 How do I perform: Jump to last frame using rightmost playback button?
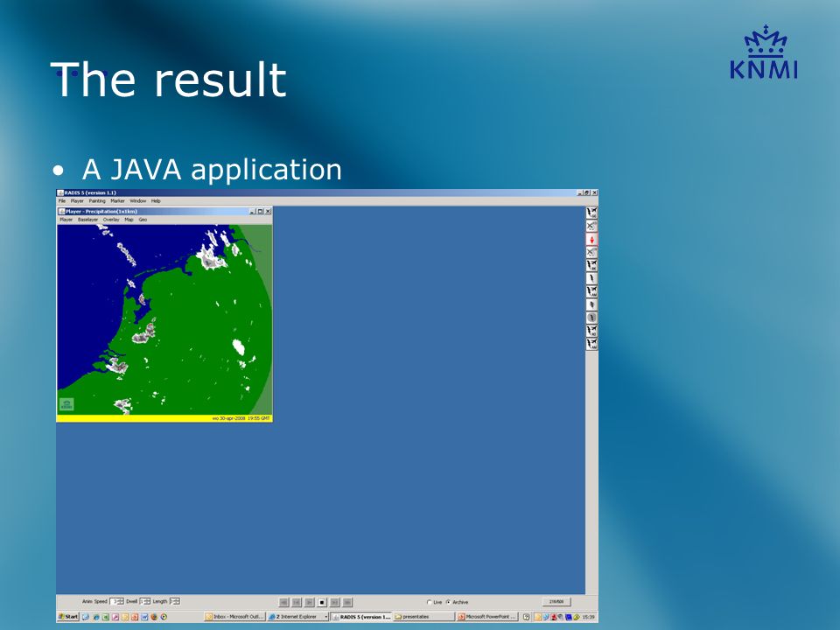point(347,602)
